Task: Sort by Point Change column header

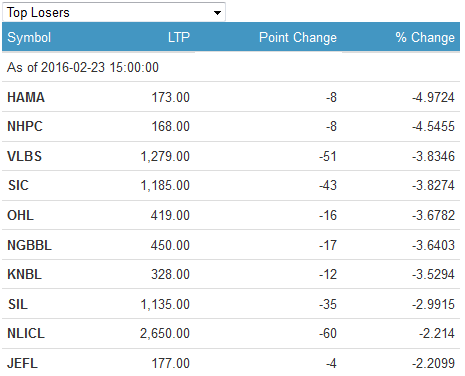Action: point(298,37)
